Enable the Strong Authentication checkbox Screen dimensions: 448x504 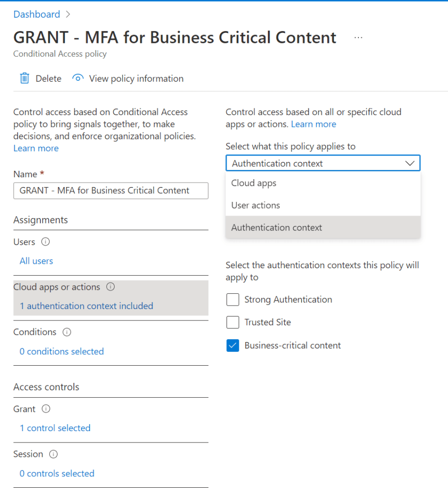pos(232,299)
